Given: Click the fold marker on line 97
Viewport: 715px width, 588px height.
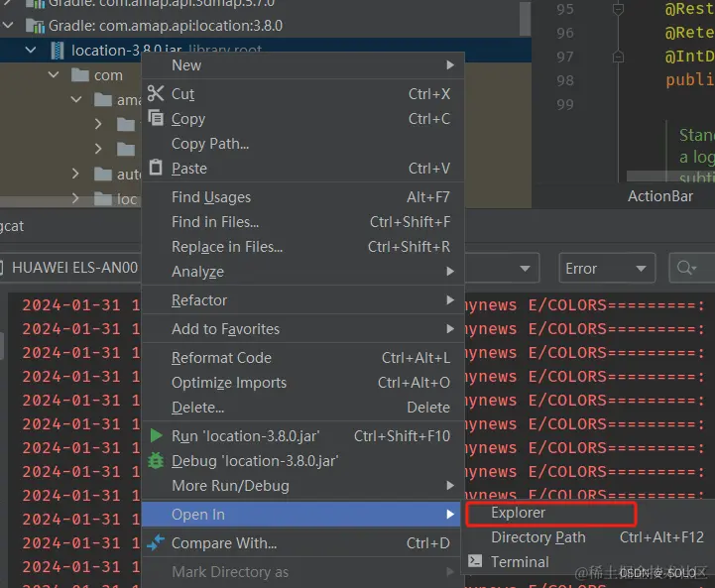Looking at the screenshot, I should pos(618,57).
